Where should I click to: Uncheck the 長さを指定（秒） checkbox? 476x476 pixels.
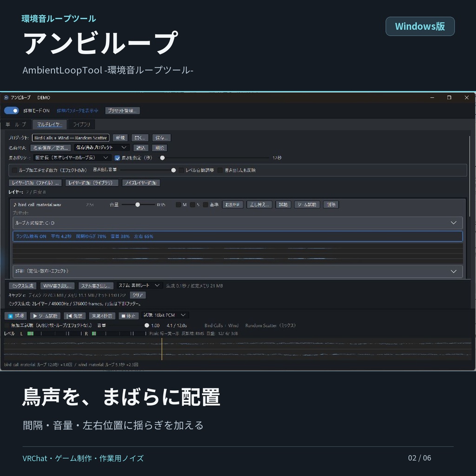[x=117, y=158]
